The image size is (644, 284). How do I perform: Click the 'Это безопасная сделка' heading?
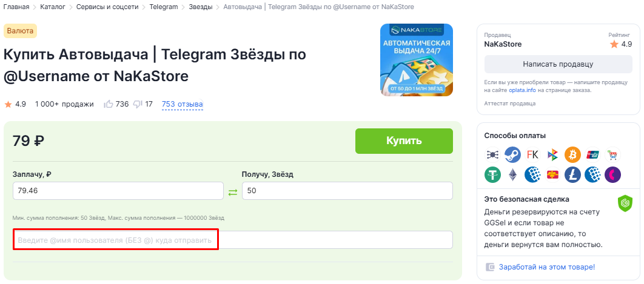point(526,199)
